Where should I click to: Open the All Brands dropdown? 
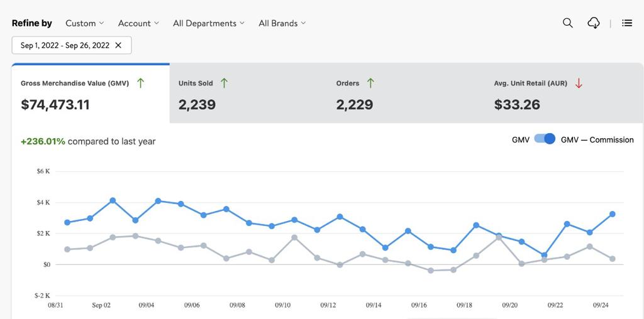pos(282,23)
